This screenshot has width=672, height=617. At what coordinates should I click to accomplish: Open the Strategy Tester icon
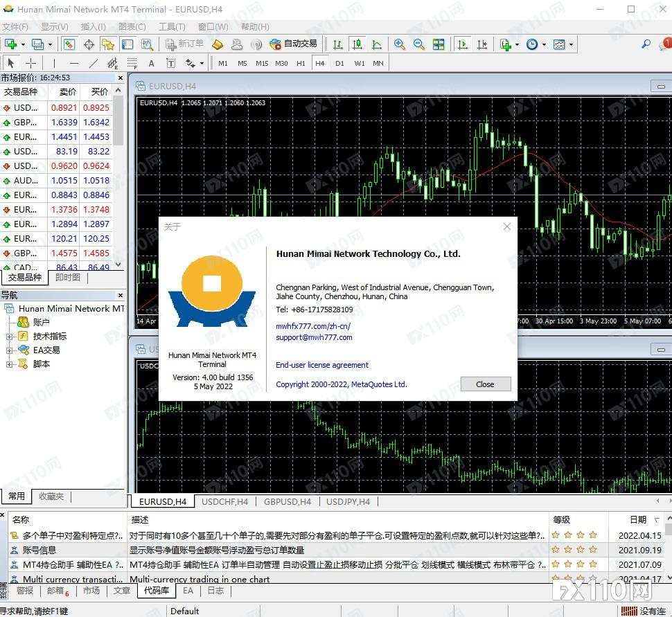147,44
